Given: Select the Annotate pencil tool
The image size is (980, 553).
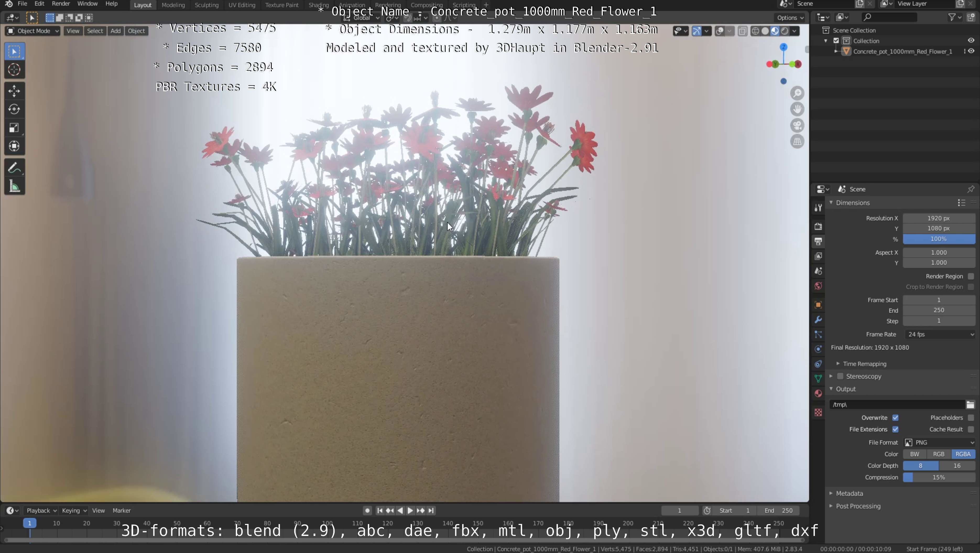Looking at the screenshot, I should coord(14,168).
